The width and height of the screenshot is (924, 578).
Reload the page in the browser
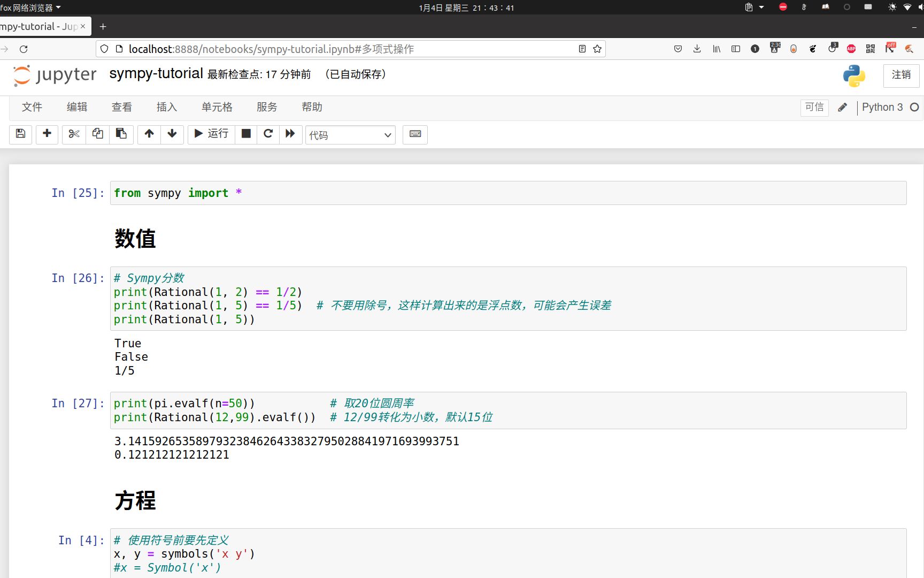[24, 49]
